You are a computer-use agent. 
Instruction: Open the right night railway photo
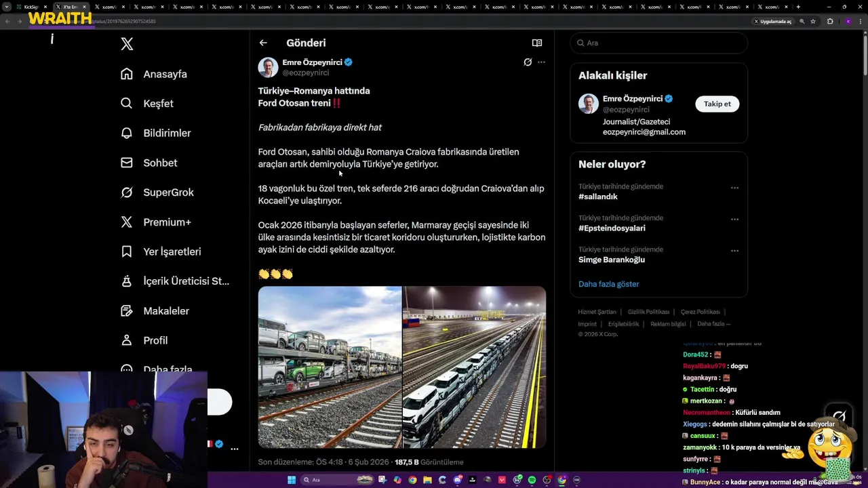[475, 367]
